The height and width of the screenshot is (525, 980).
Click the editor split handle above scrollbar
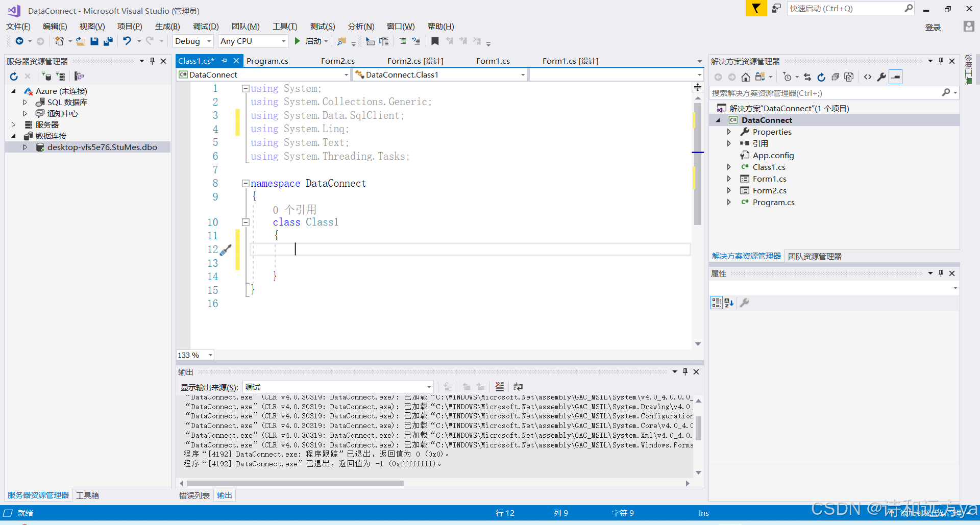[698, 88]
